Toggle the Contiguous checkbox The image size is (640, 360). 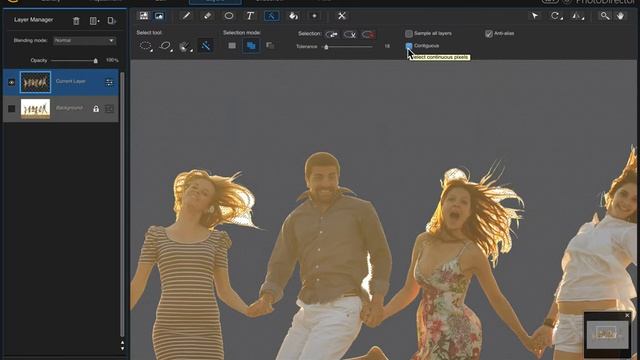[409, 46]
